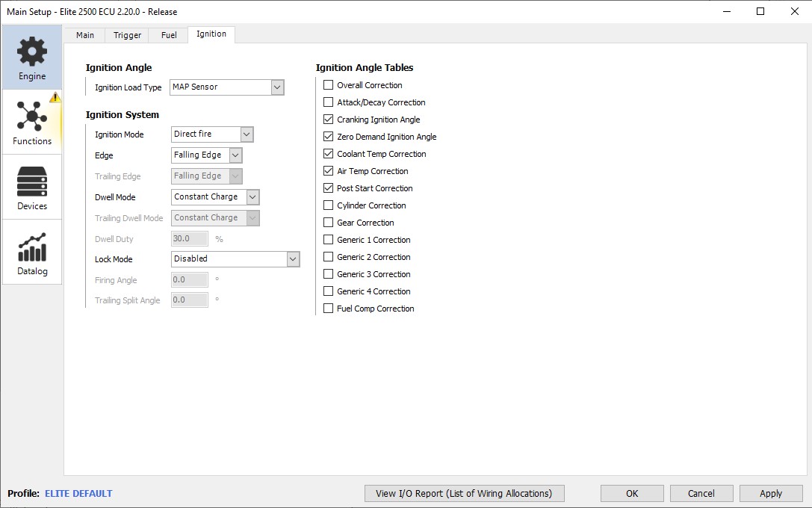The height and width of the screenshot is (508, 812).
Task: Enable Gear Correction checkbox
Action: tap(329, 222)
